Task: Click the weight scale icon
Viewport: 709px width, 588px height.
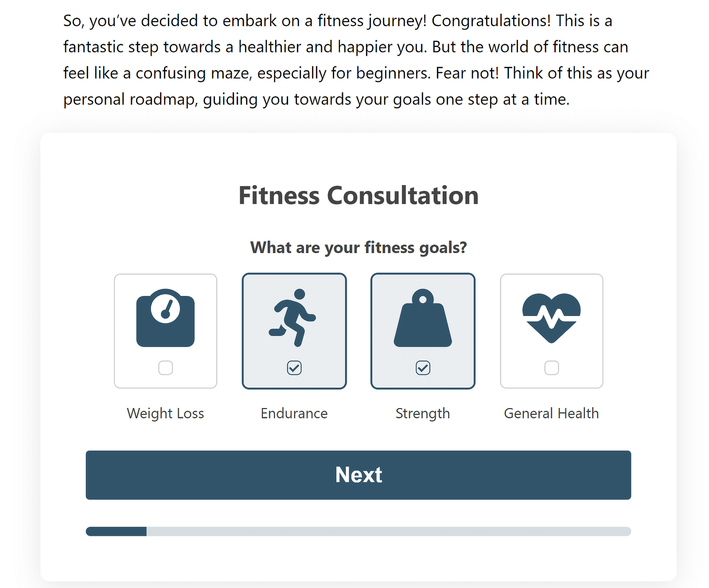Action: [x=165, y=318]
